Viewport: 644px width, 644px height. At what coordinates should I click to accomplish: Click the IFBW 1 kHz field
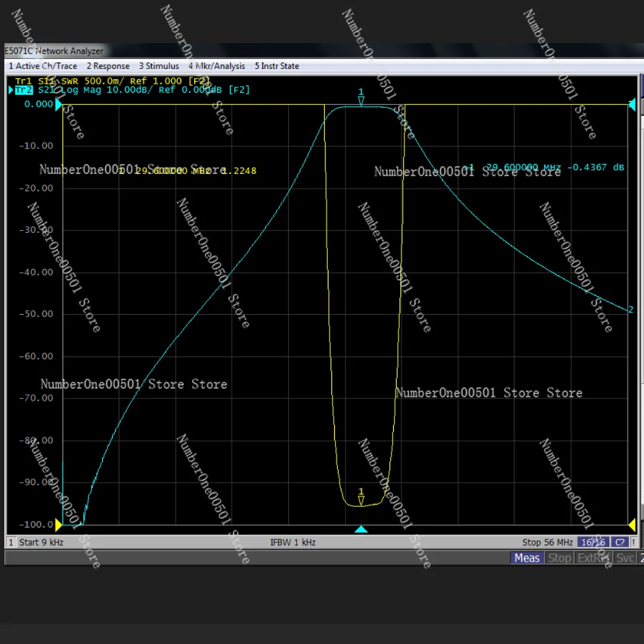click(293, 542)
